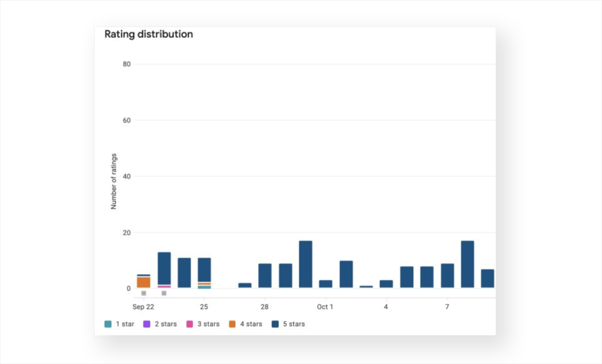Click the teal 1-star segment of Sep 25 bar
This screenshot has height=364, width=602.
pos(204,287)
